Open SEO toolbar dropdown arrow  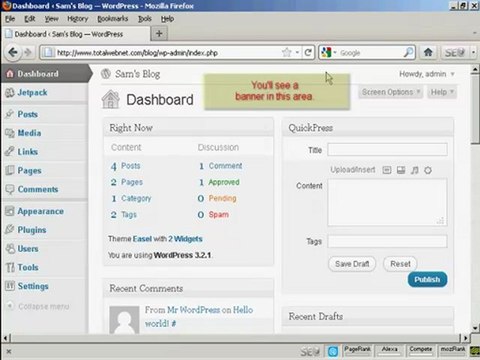pyautogui.click(x=473, y=52)
